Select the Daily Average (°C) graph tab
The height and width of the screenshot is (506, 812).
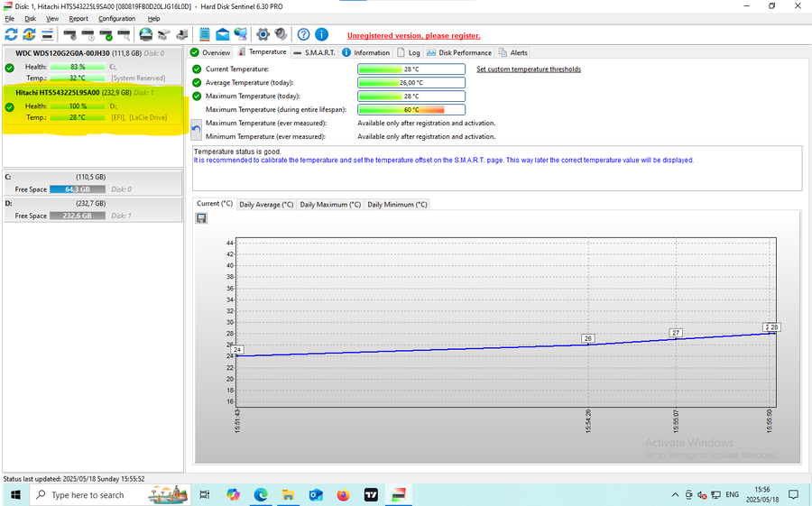[x=266, y=205]
